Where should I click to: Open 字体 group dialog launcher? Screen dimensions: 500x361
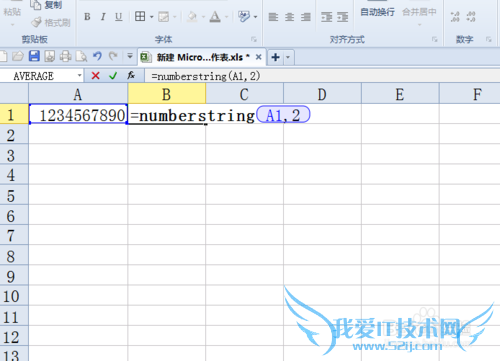(x=254, y=39)
